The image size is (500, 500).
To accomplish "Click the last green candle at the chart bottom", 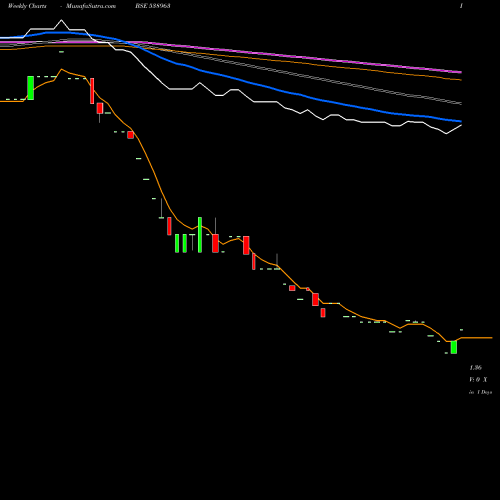I will tap(454, 347).
